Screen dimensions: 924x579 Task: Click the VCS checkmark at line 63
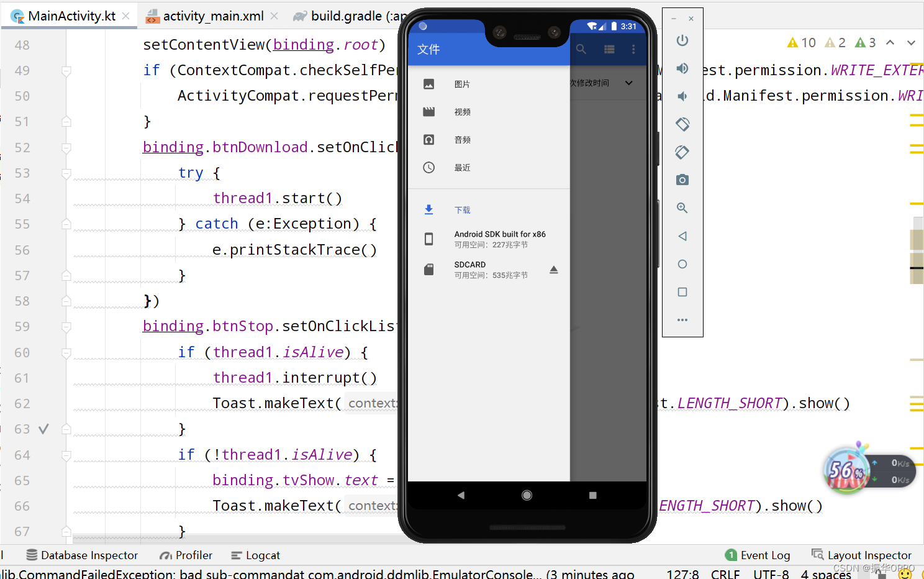tap(43, 429)
